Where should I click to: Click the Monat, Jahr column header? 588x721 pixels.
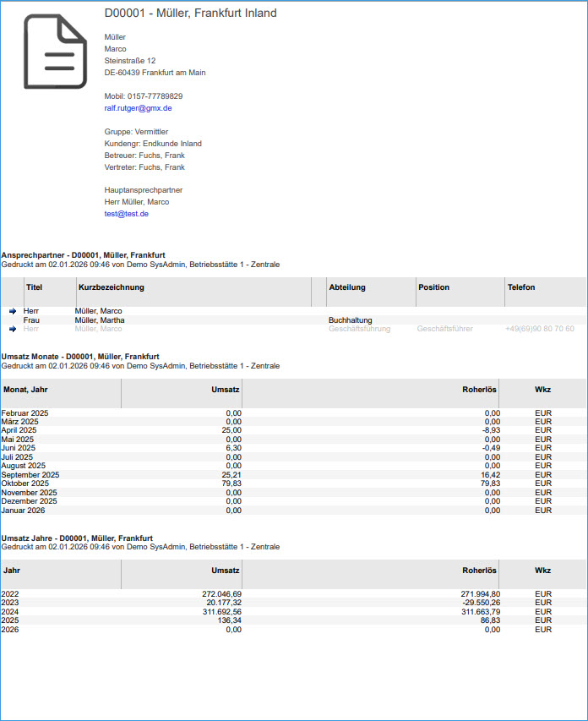(x=25, y=389)
